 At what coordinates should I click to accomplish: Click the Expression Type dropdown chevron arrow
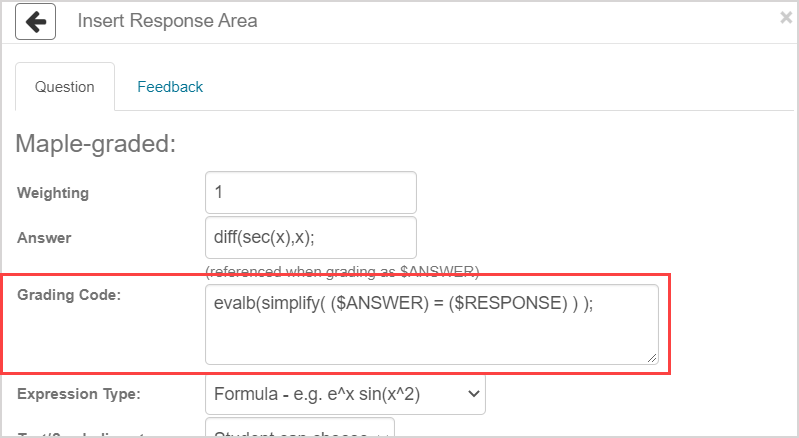pyautogui.click(x=471, y=394)
